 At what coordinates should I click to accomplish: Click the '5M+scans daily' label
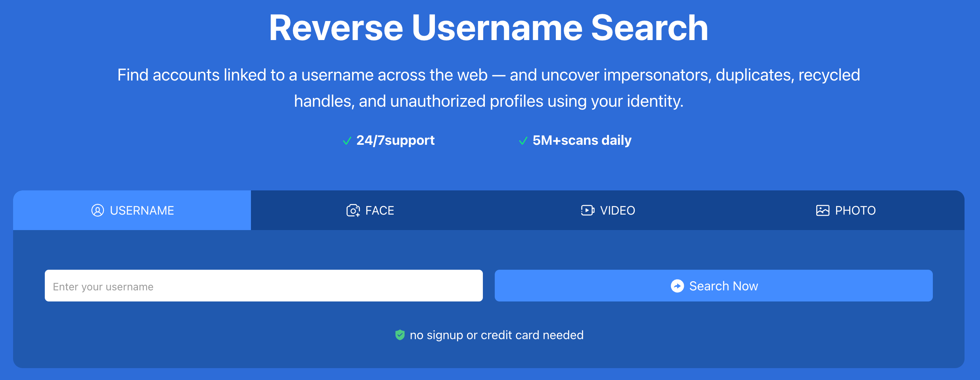pos(582,140)
